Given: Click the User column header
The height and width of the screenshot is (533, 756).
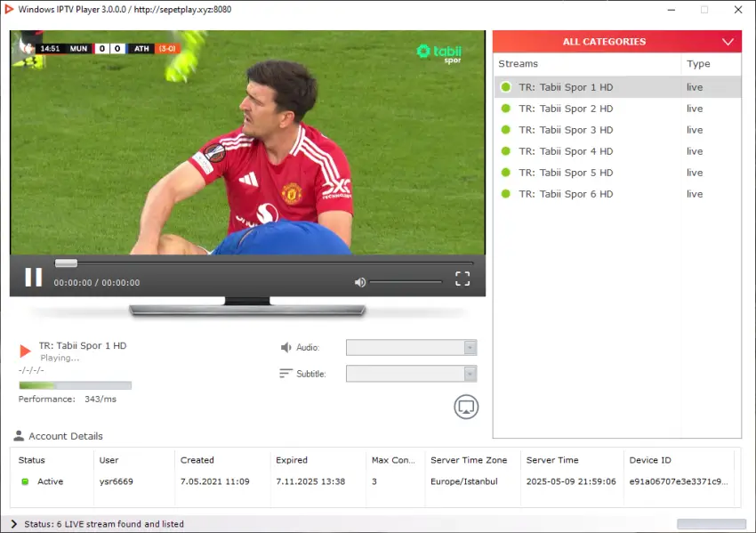Looking at the screenshot, I should 109,460.
